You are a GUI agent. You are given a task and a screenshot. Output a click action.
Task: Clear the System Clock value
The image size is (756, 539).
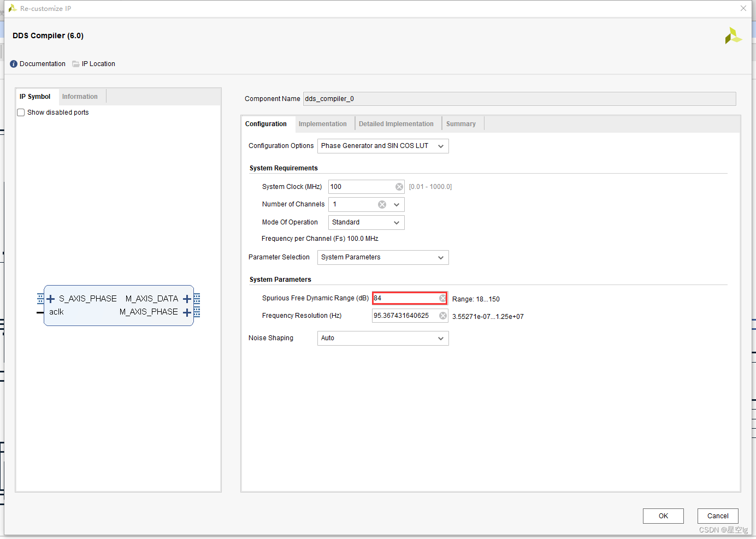point(399,187)
